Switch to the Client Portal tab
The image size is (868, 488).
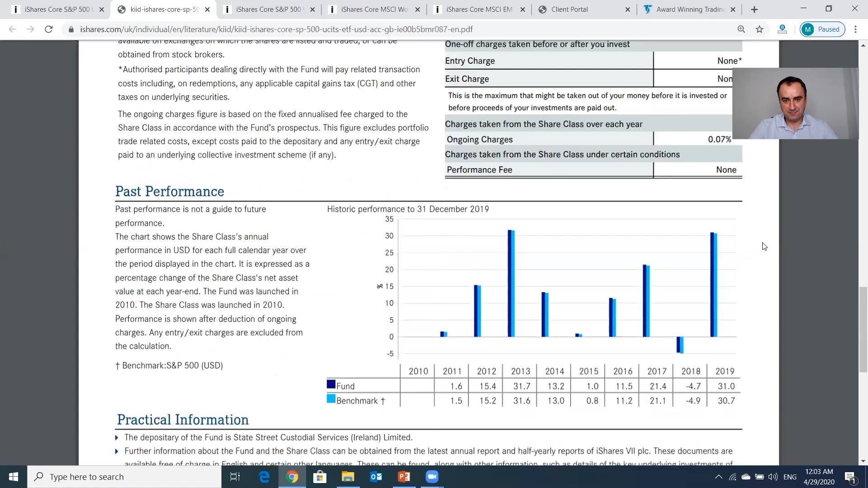point(584,9)
